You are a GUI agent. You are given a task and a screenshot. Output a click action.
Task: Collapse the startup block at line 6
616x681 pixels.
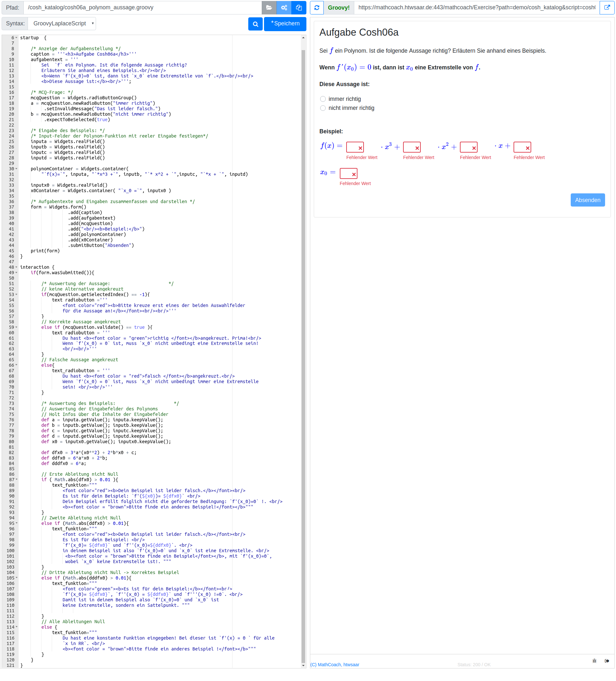(16, 38)
